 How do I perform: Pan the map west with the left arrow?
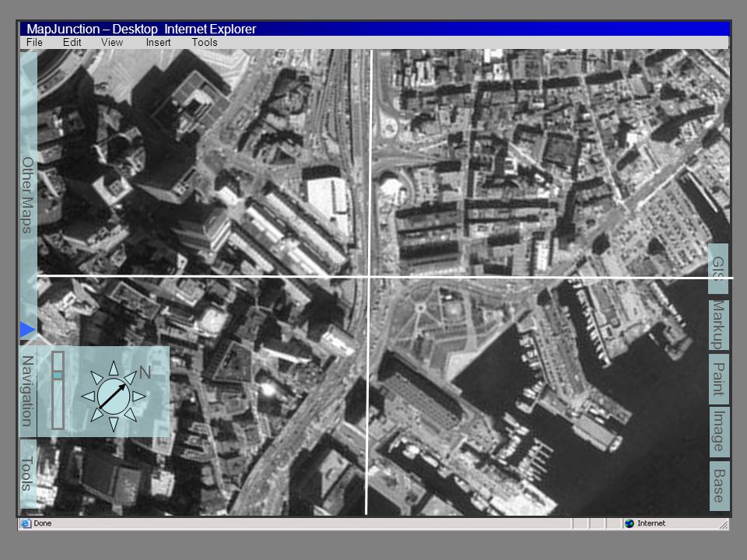point(88,396)
